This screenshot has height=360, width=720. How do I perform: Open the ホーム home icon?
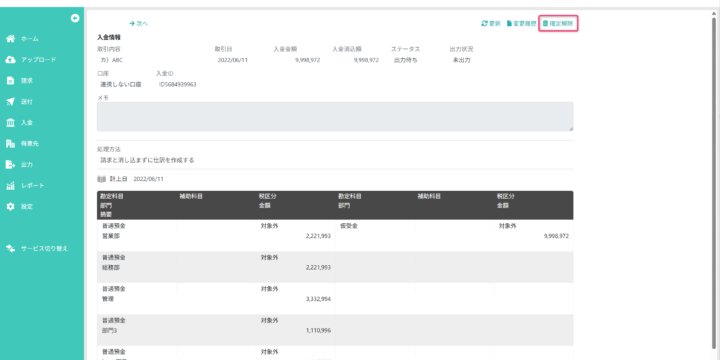point(11,39)
